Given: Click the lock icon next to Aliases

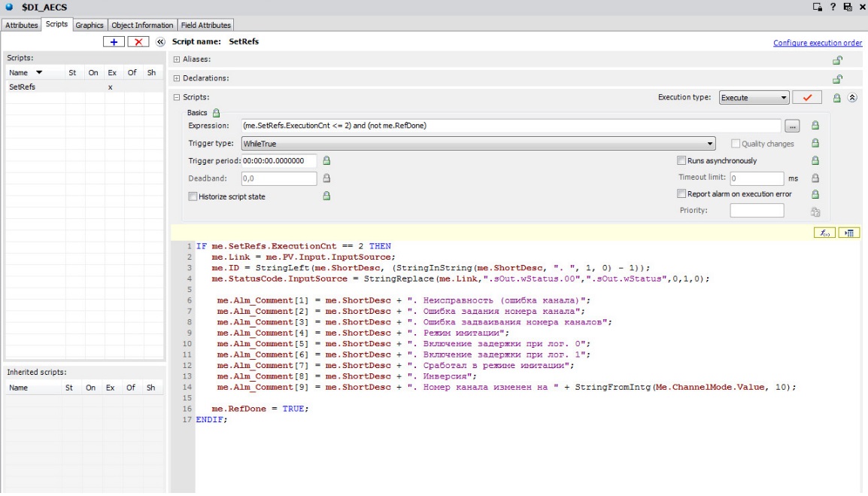Looking at the screenshot, I should 836,59.
